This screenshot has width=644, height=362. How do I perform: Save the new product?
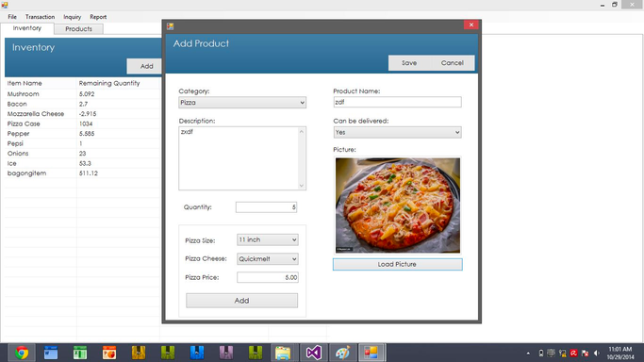(x=409, y=63)
